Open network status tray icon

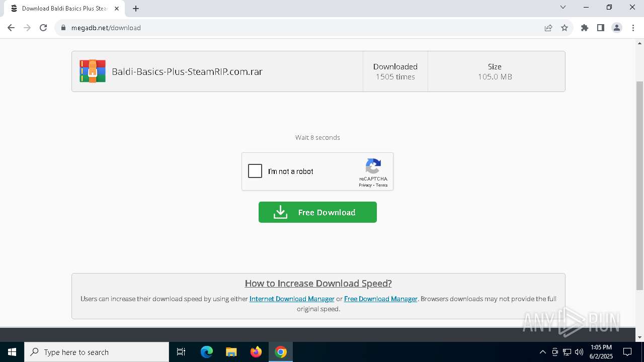(x=567, y=352)
